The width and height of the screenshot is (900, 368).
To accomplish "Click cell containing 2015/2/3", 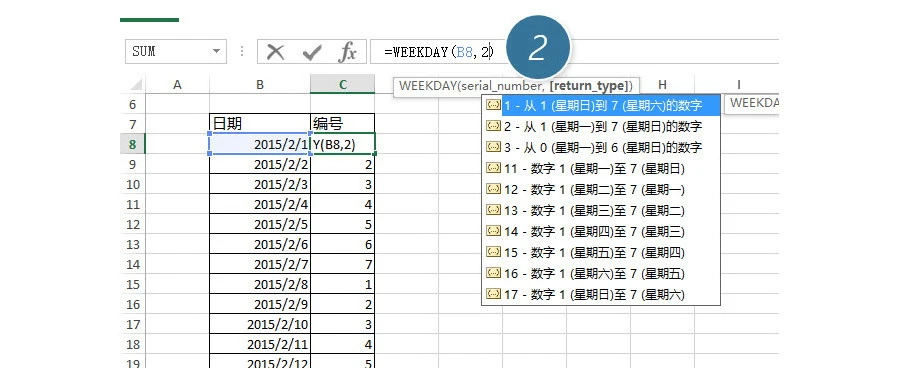I will (x=260, y=184).
